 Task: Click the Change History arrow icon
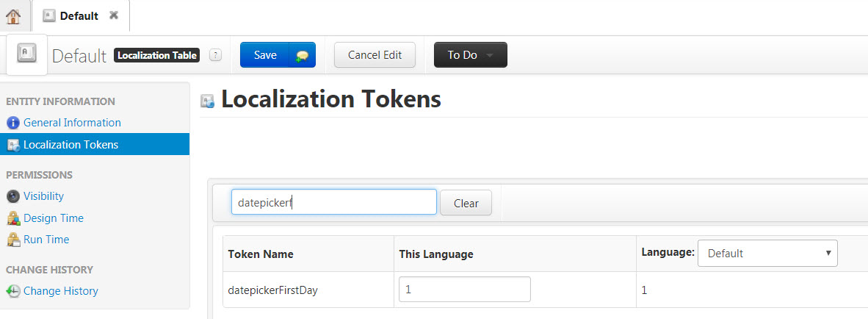tap(12, 291)
